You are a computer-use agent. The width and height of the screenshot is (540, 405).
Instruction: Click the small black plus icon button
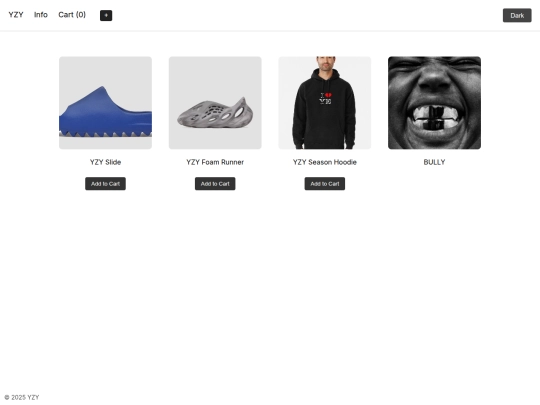point(106,15)
